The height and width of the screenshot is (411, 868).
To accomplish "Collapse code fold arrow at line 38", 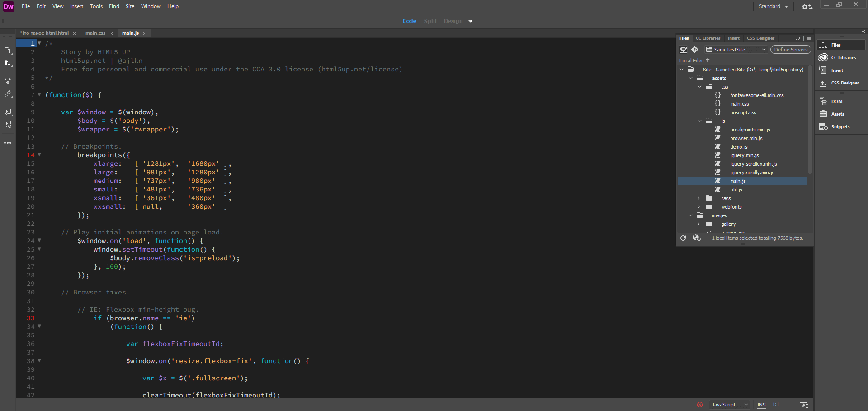I will tap(40, 361).
